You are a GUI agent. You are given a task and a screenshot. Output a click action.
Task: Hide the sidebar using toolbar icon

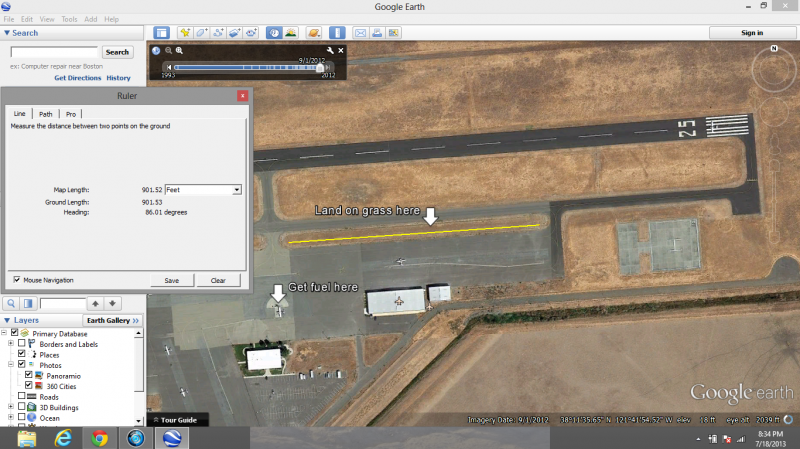pos(161,33)
